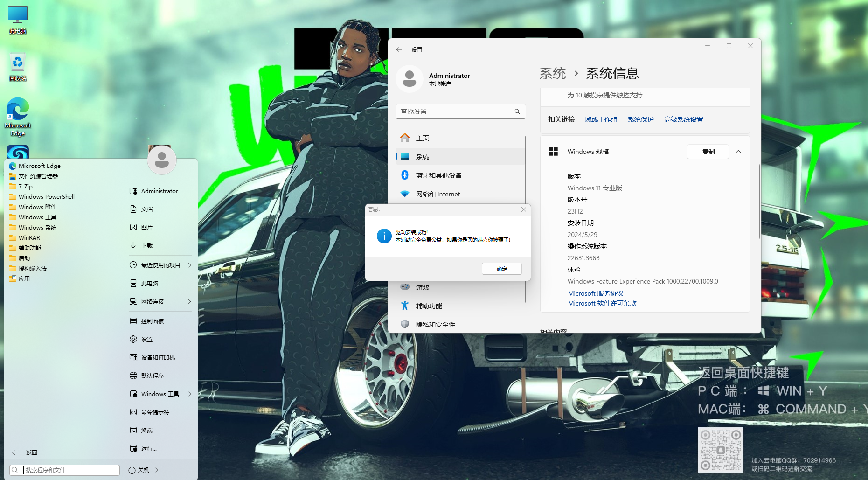Image resolution: width=868 pixels, height=480 pixels.
Task: Open Microsoft 软件许可条款 link
Action: [x=602, y=303]
